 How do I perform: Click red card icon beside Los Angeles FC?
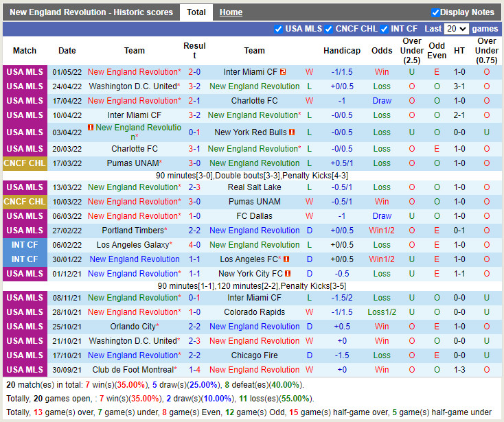coord(286,259)
